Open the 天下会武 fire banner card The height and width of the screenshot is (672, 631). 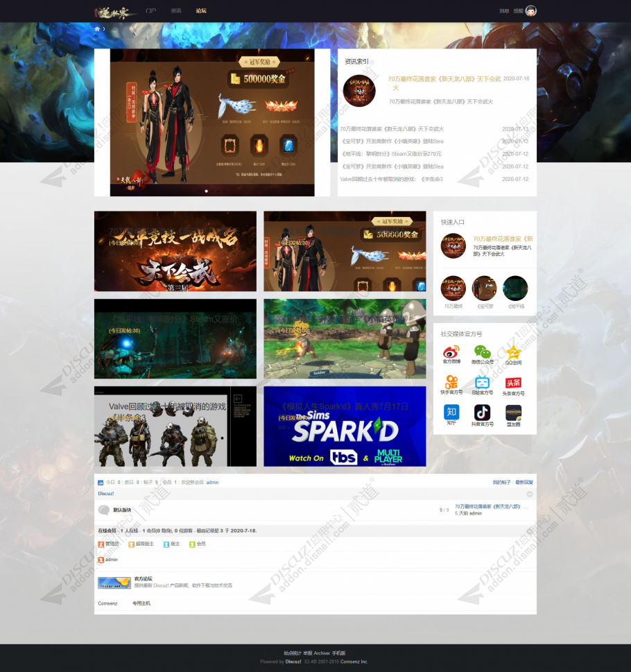point(175,251)
